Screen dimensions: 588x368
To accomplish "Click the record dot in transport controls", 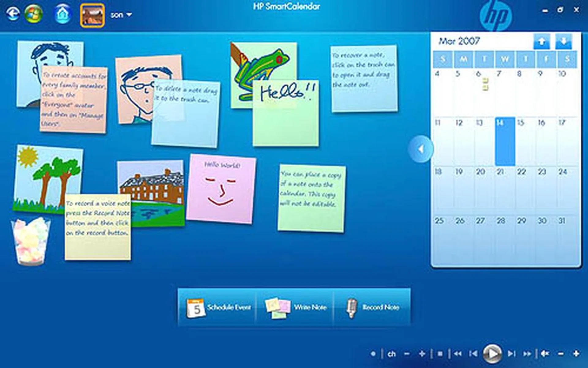I will (x=373, y=354).
